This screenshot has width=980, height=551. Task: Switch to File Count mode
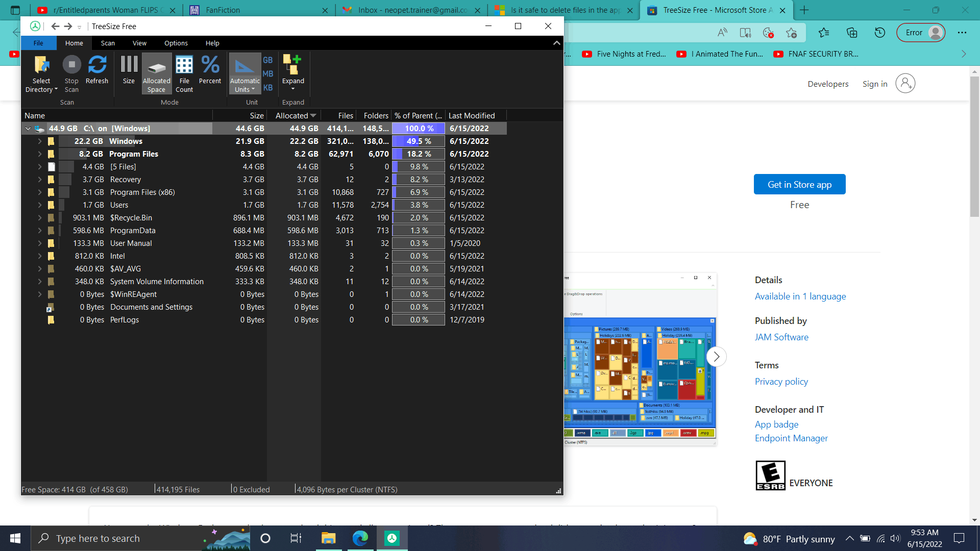184,74
